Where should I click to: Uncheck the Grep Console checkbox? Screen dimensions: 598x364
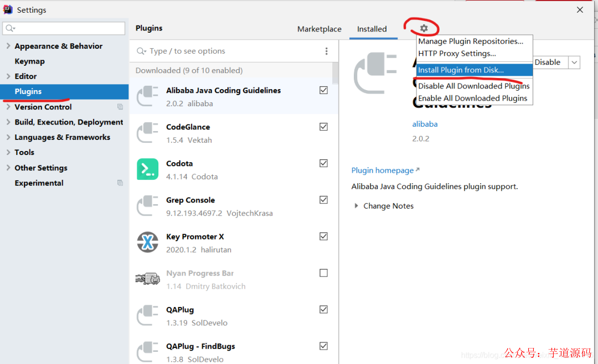click(323, 200)
